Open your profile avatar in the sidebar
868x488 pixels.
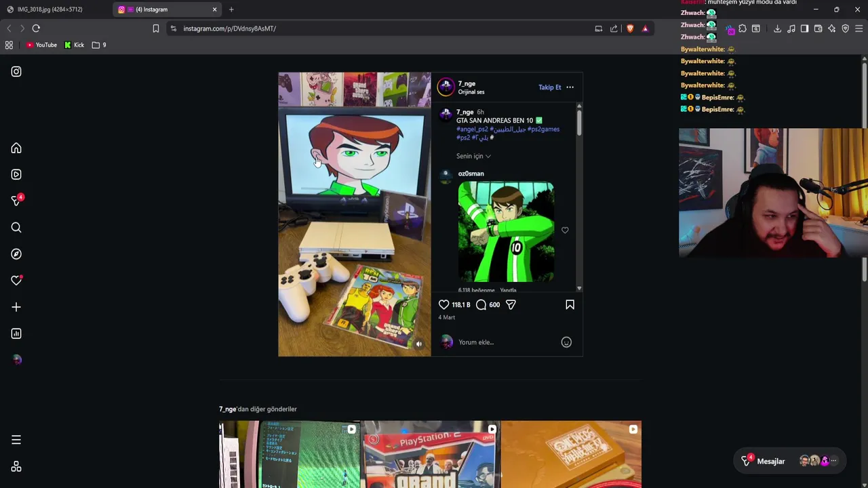click(x=16, y=360)
